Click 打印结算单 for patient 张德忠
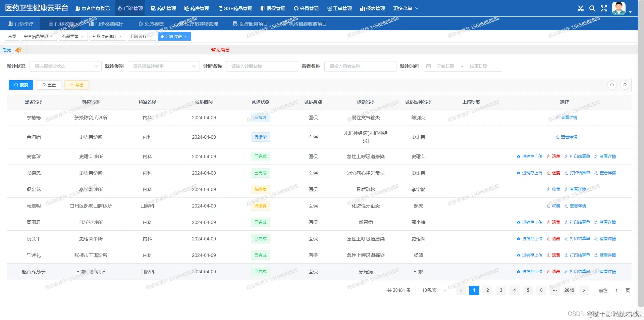Screen dimensions: 644x320 579,173
